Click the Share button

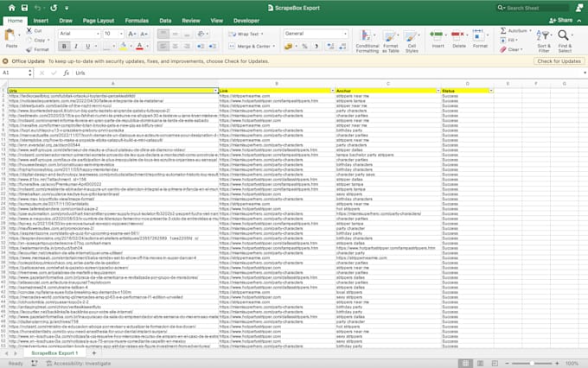tap(561, 20)
